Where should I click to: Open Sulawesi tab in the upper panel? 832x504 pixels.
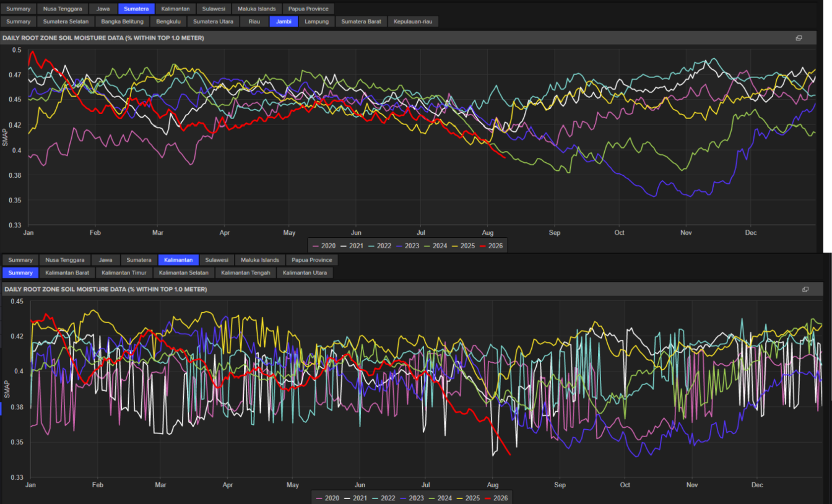[x=214, y=9]
